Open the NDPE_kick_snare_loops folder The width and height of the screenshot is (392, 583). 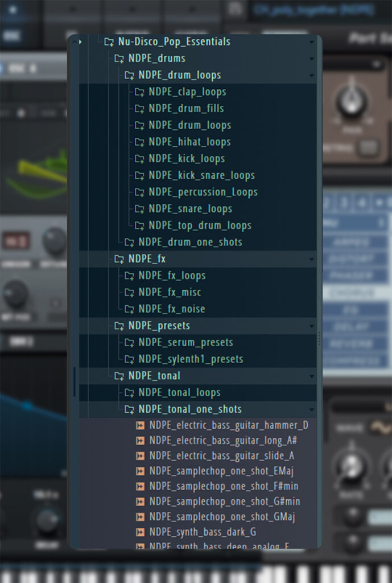pos(201,175)
